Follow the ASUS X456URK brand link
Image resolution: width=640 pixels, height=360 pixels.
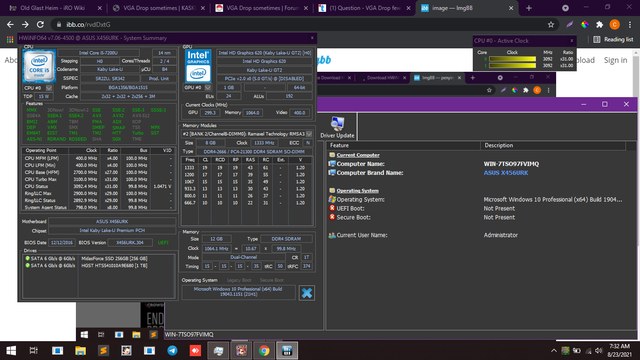point(506,173)
